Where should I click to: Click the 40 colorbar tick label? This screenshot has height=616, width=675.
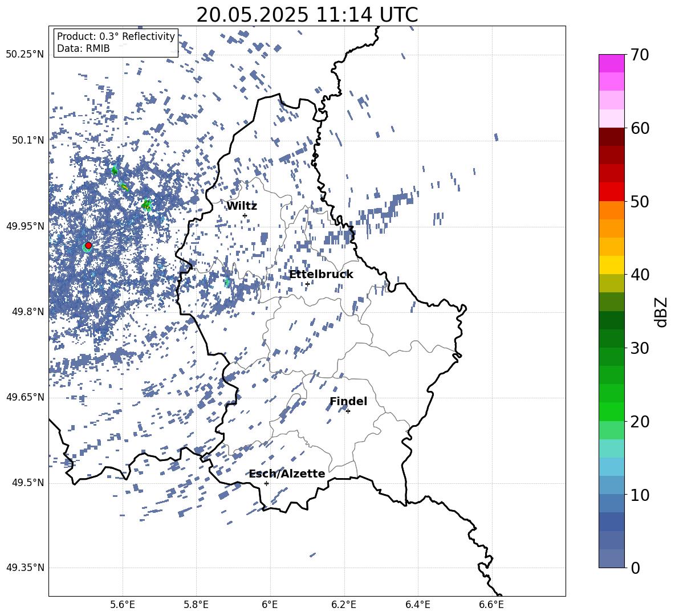click(x=640, y=275)
